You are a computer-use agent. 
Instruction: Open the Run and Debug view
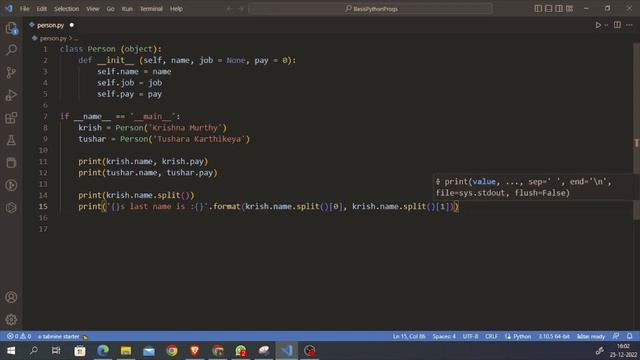(x=11, y=95)
